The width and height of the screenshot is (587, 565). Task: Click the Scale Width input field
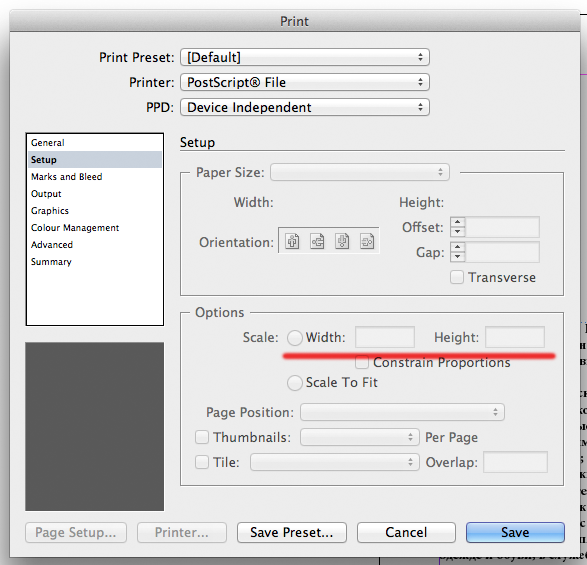point(385,337)
